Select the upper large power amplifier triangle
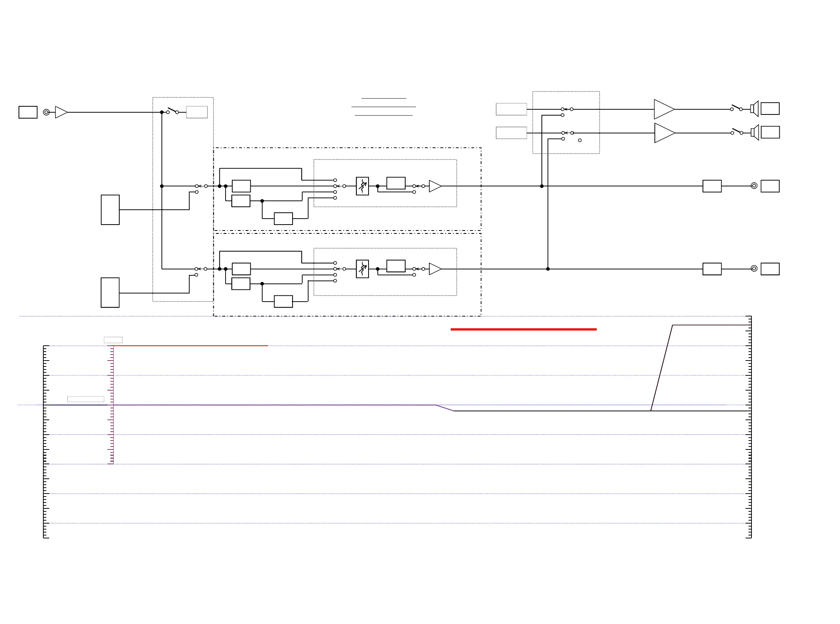Image resolution: width=840 pixels, height=624 pixels. pyautogui.click(x=663, y=109)
